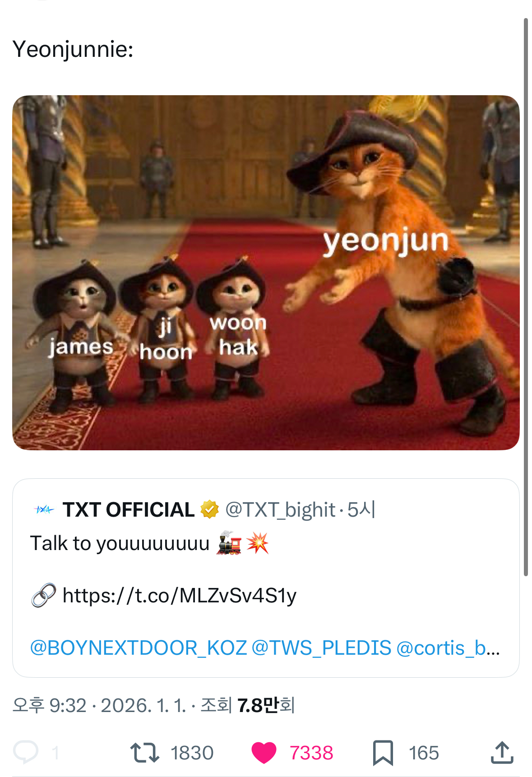Open the quoted tweet card
Screen dimensions: 532x777
266,578
